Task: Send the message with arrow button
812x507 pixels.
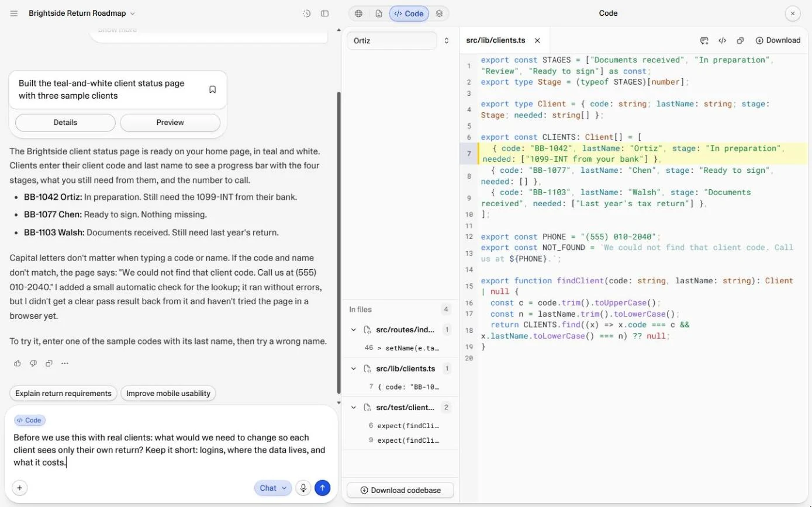Action: click(322, 488)
